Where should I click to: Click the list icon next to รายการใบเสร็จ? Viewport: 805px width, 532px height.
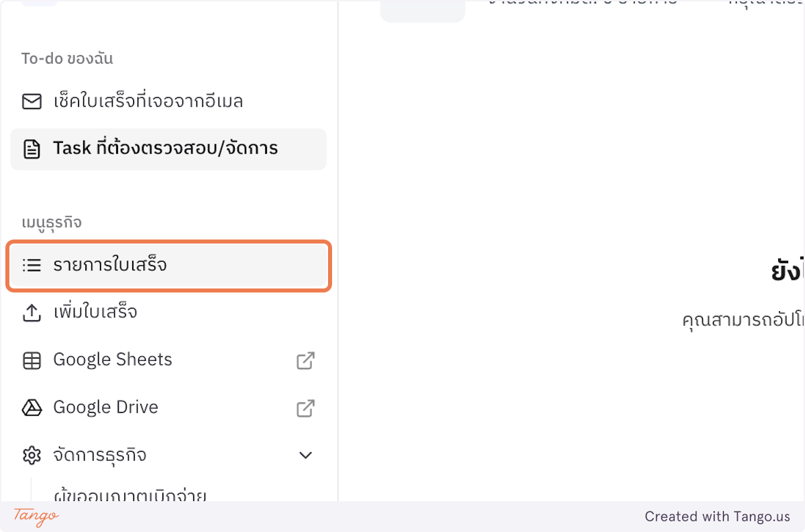[x=32, y=265]
